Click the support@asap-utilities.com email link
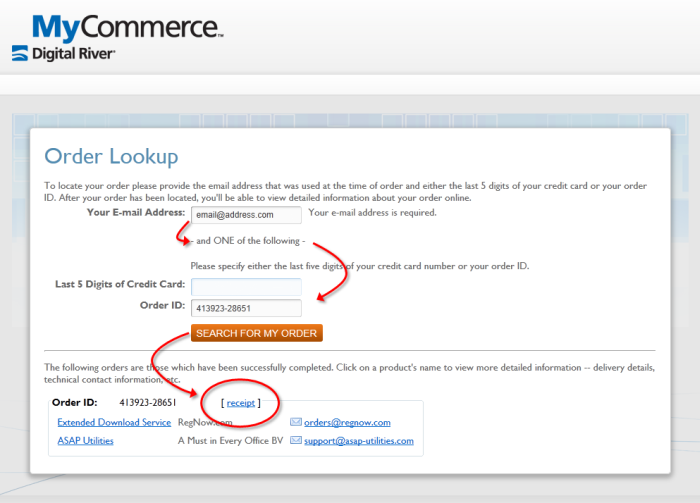700x503 pixels. point(359,441)
